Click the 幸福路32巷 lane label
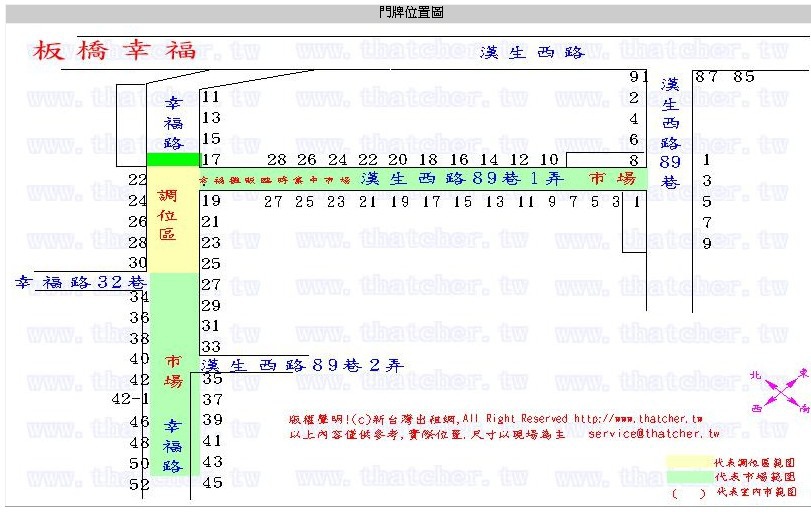The width and height of the screenshot is (811, 516). tap(81, 282)
